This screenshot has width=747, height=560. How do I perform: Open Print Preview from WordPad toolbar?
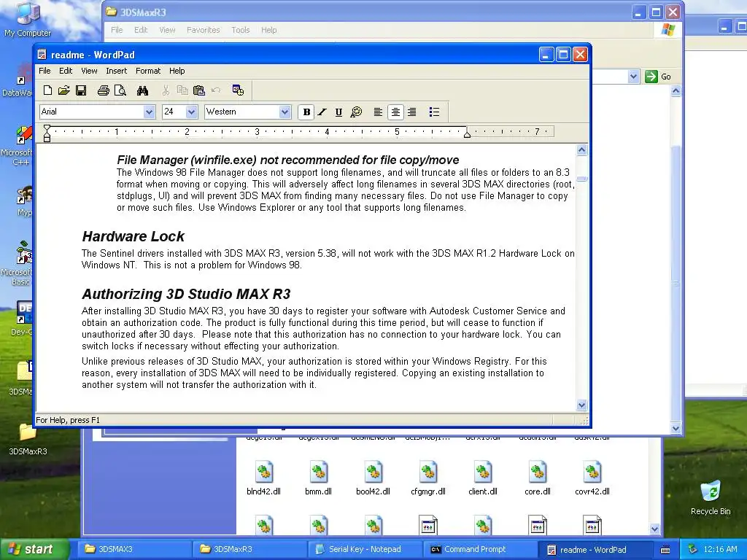click(x=120, y=90)
